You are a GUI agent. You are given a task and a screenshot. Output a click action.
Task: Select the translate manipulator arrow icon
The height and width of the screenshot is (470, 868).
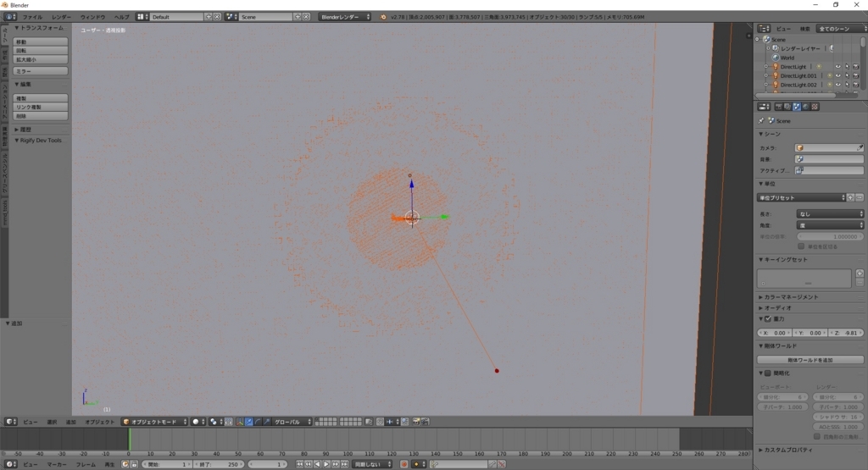249,422
